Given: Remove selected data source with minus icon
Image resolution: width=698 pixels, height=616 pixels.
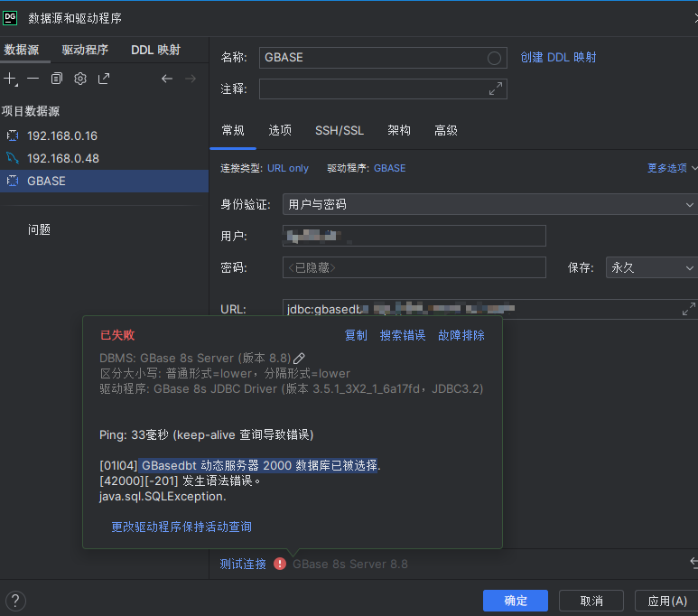Looking at the screenshot, I should point(33,79).
